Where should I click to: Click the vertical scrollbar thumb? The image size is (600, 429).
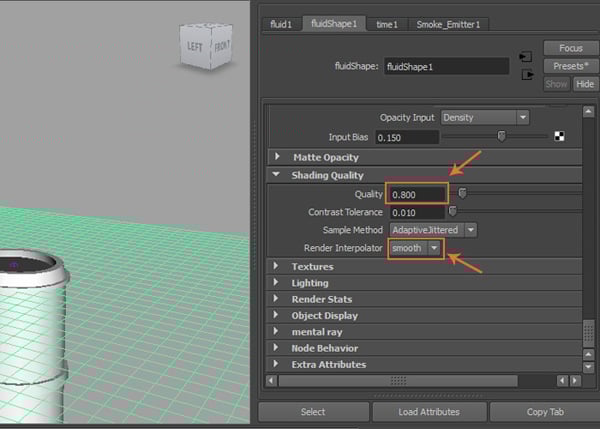coord(588,333)
